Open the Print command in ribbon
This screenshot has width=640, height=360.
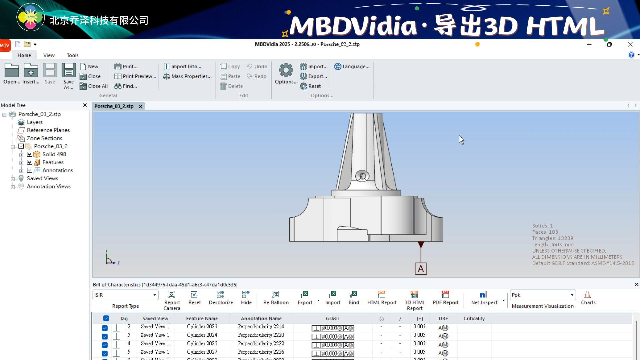[x=126, y=66]
